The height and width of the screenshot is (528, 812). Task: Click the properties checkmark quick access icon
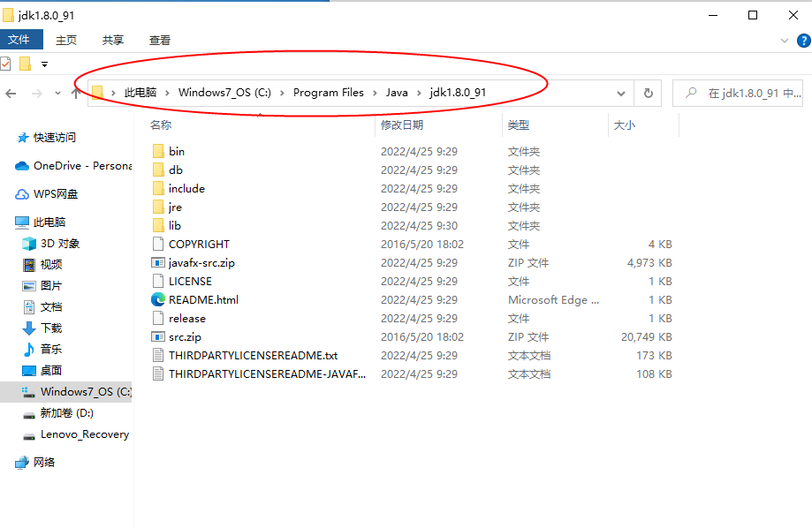5,64
